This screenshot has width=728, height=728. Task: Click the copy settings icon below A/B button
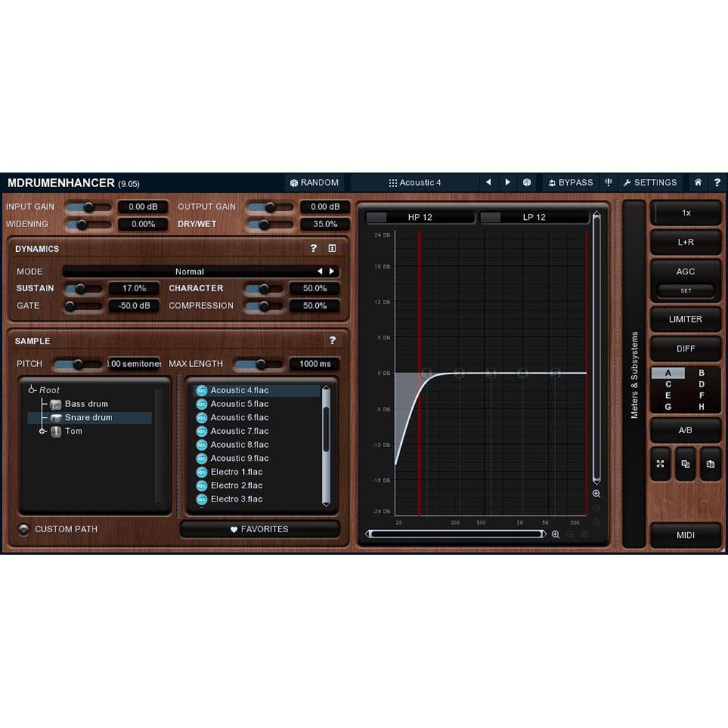pyautogui.click(x=685, y=464)
